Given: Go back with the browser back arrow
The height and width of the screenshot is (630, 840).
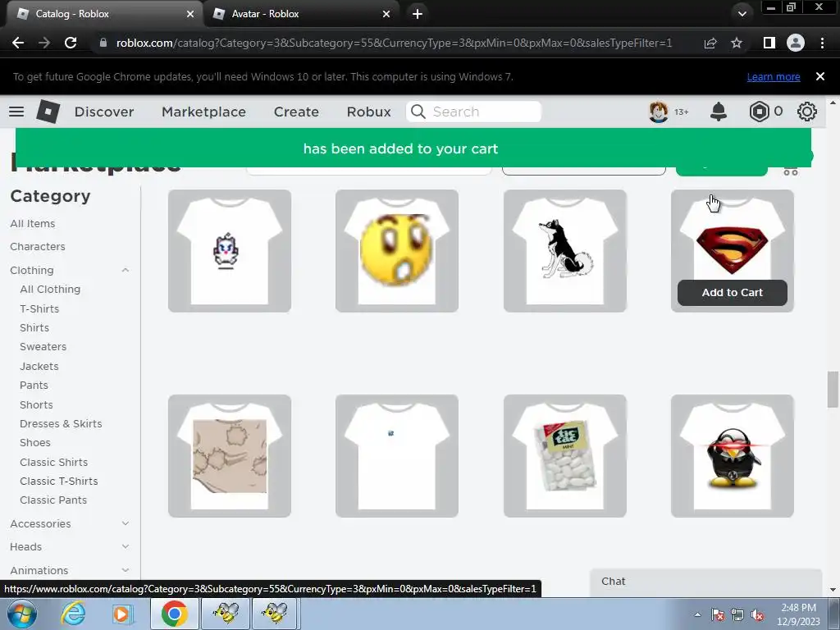Looking at the screenshot, I should point(18,43).
